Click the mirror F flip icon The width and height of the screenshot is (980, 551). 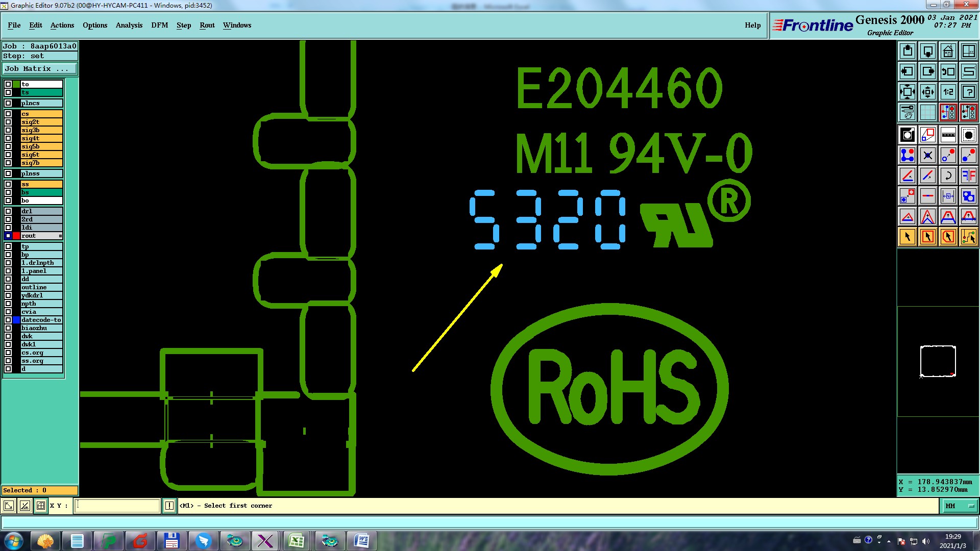click(968, 176)
